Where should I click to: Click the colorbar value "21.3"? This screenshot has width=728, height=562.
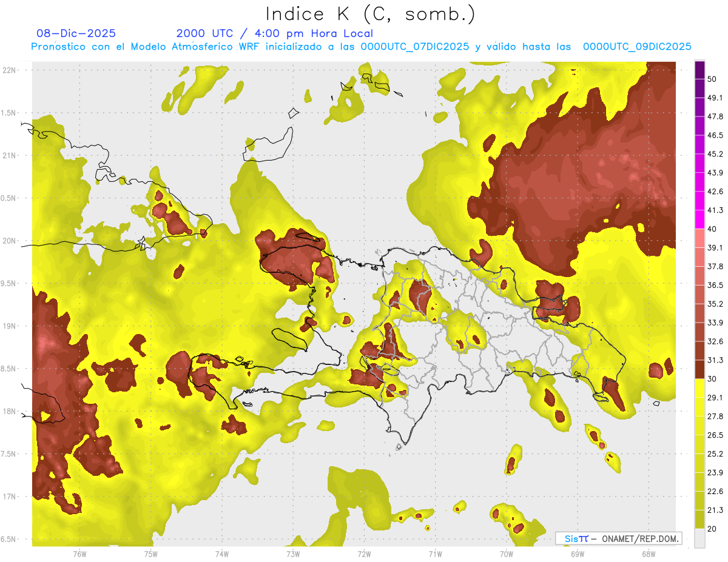pyautogui.click(x=715, y=510)
